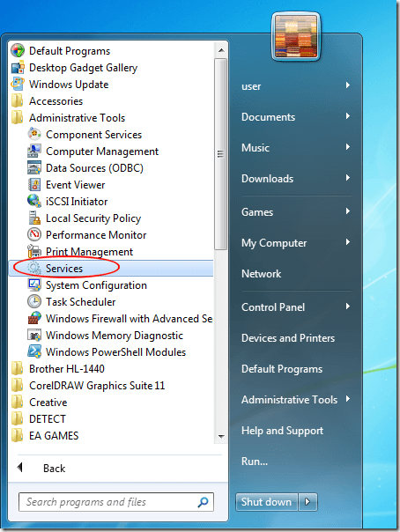
Task: Click the Component Services icon
Action: (34, 134)
